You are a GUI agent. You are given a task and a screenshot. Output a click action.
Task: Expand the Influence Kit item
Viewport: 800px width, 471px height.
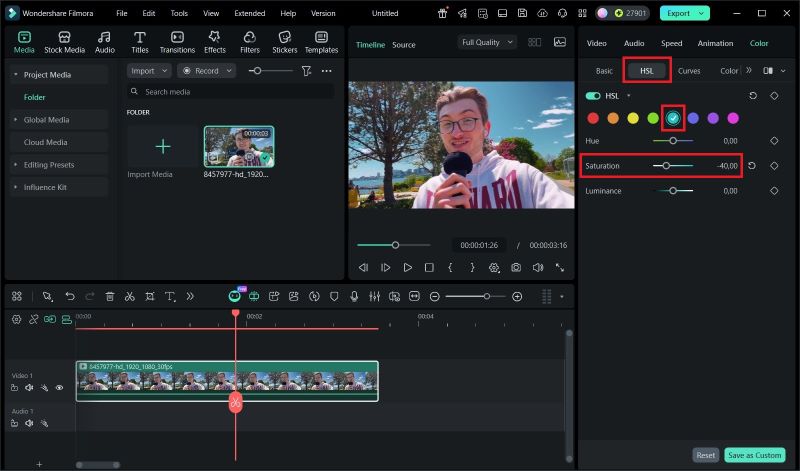coord(16,187)
